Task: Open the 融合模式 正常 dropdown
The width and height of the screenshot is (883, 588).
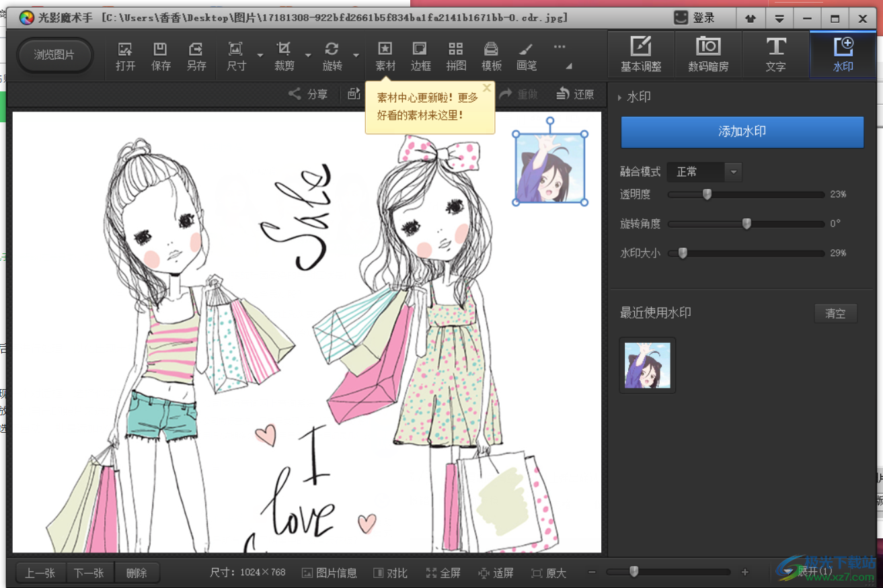Action: tap(704, 172)
